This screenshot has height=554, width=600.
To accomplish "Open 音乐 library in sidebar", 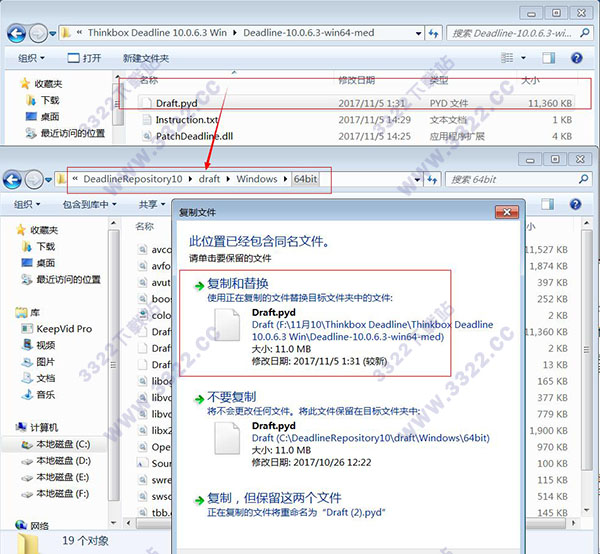I will point(46,394).
